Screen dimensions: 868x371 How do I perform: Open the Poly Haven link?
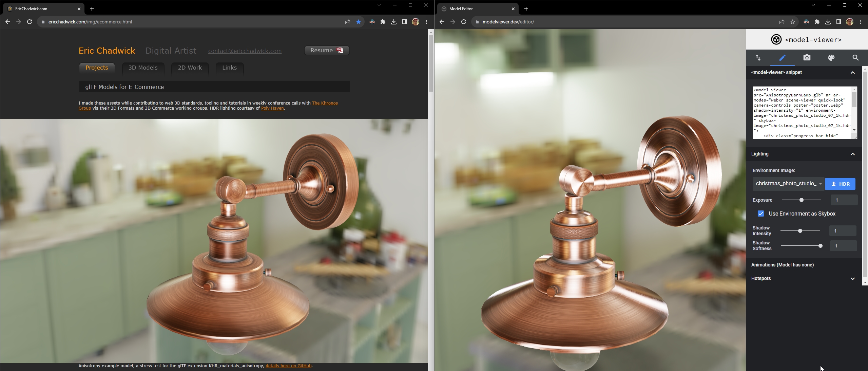coord(272,108)
